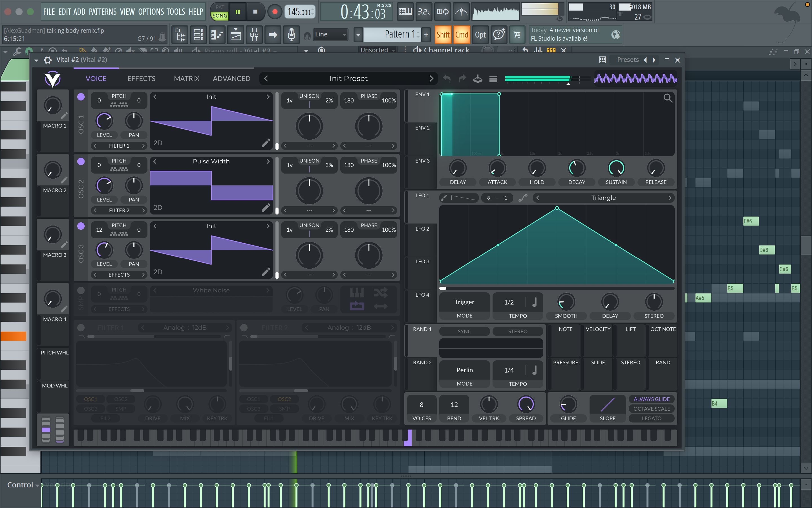Go to previous Vital preset arrow
This screenshot has height=508, width=812.
click(266, 79)
